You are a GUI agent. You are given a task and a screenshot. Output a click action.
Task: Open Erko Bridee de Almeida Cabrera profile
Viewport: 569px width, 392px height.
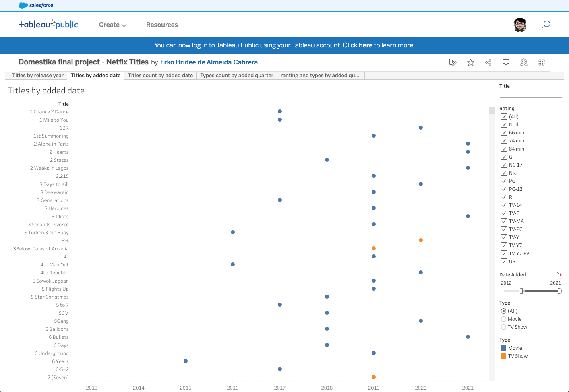tap(209, 62)
